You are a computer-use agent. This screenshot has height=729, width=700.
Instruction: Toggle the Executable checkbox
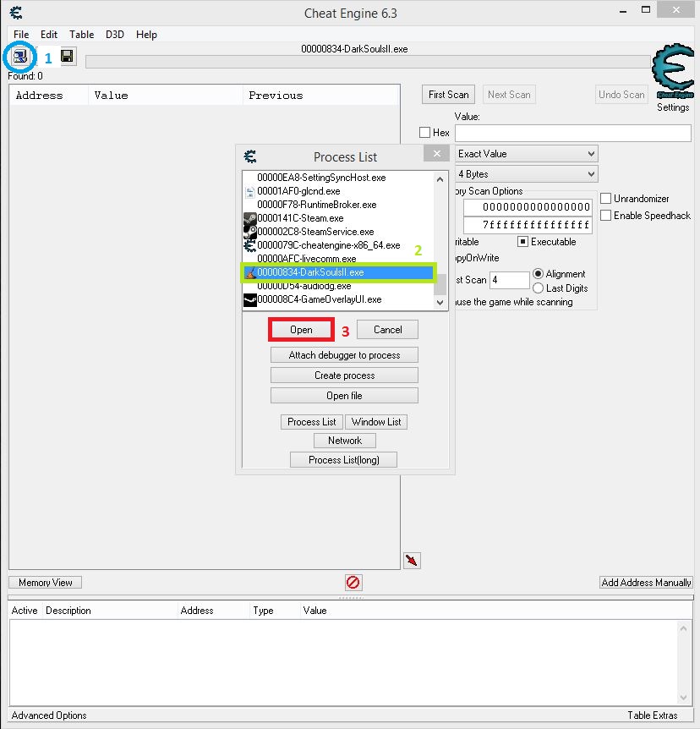coord(523,242)
